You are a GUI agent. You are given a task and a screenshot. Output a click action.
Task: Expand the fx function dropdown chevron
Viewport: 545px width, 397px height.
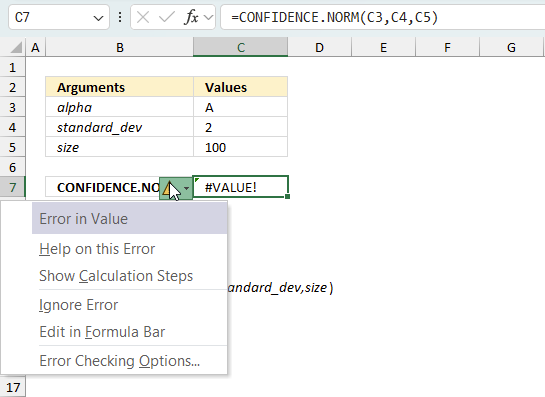(209, 17)
